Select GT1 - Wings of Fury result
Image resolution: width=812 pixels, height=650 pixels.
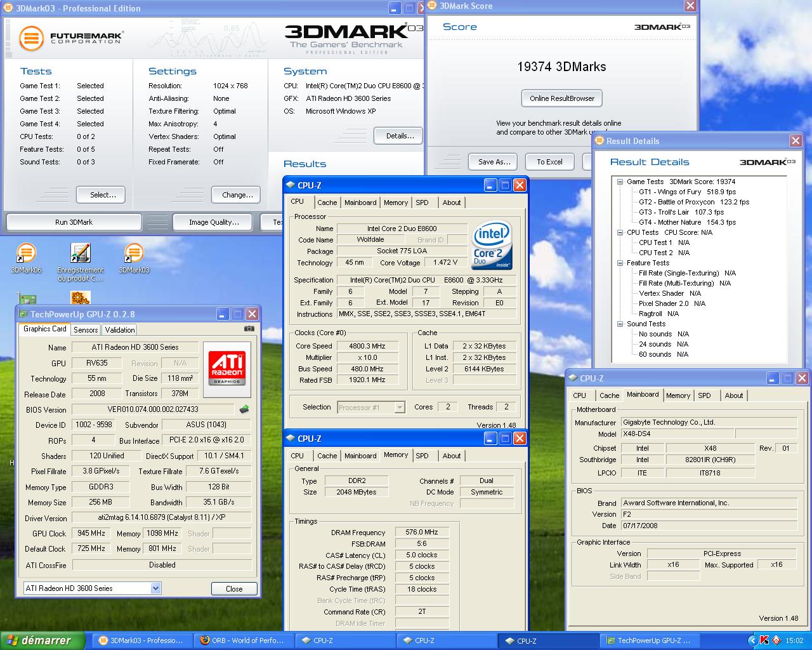687,192
